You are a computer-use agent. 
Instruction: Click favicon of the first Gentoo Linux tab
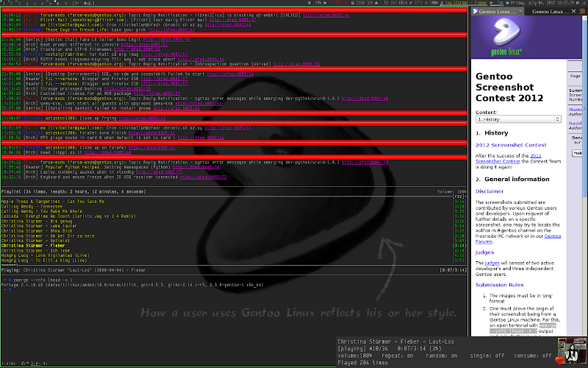(x=475, y=11)
